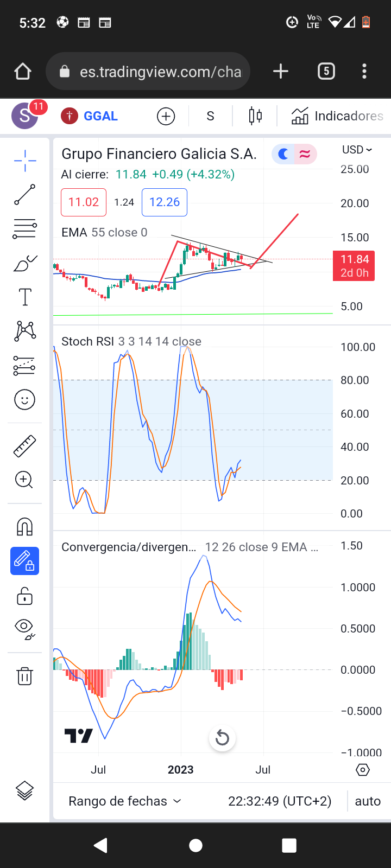This screenshot has height=868, width=391.
Task: Select the brush drawing tool
Action: (25, 264)
